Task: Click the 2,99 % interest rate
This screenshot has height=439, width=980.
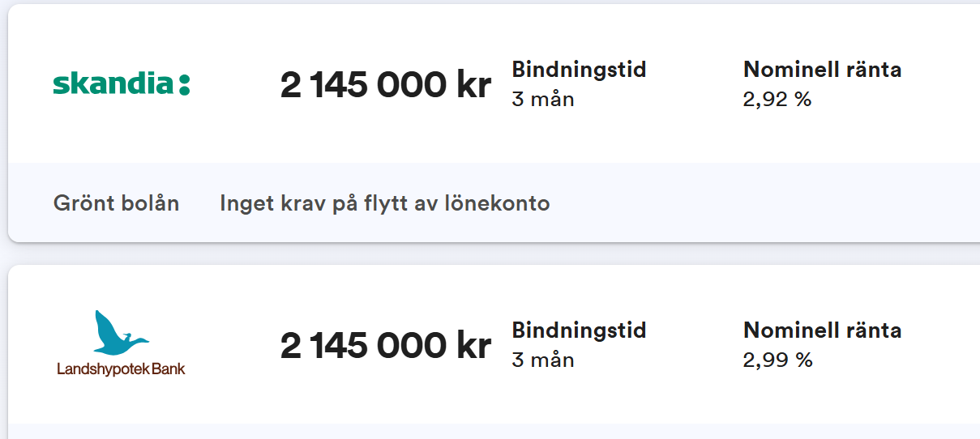Action: [777, 360]
